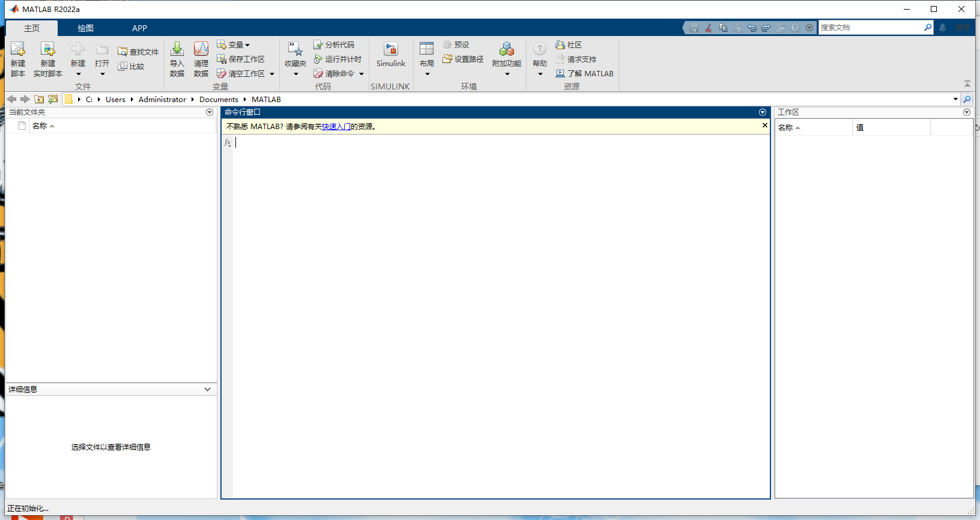980x520 pixels.
Task: Go up one folder level icon
Action: [39, 99]
